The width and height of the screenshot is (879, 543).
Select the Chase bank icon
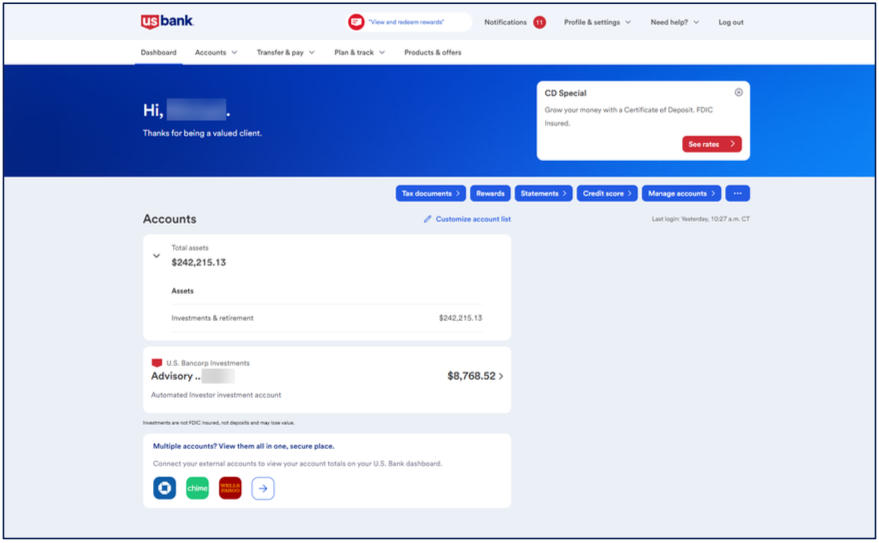coord(165,488)
